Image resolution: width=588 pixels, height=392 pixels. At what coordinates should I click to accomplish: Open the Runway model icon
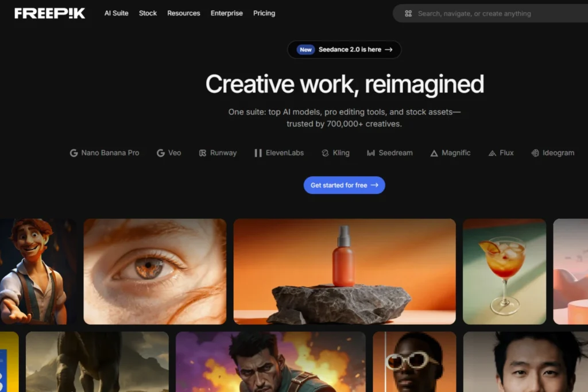click(202, 153)
